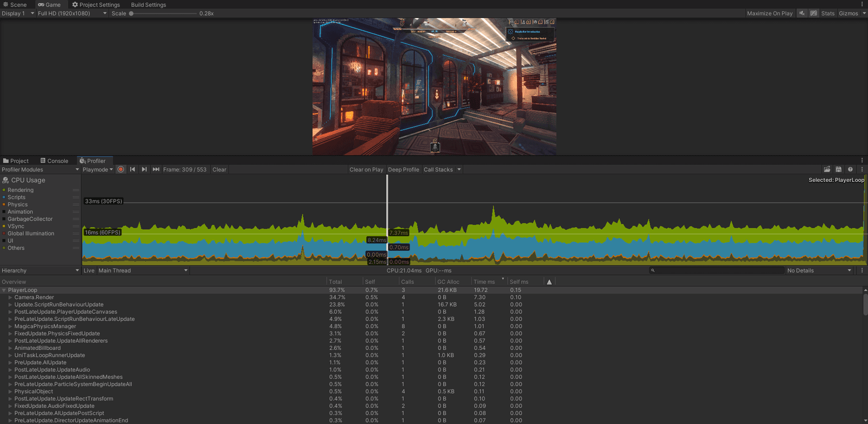Click the Clear button in Profiler toolbar
868x424 pixels.
pos(219,169)
